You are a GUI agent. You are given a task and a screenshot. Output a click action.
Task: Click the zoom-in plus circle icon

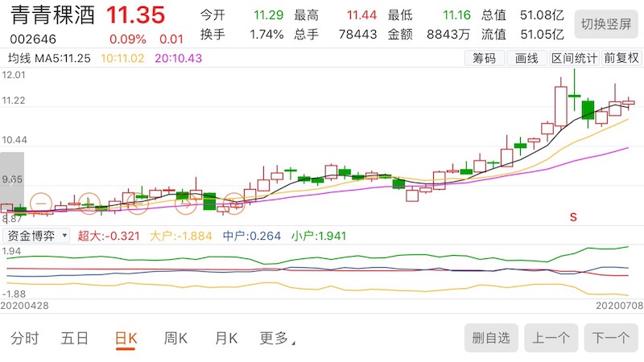point(89,204)
